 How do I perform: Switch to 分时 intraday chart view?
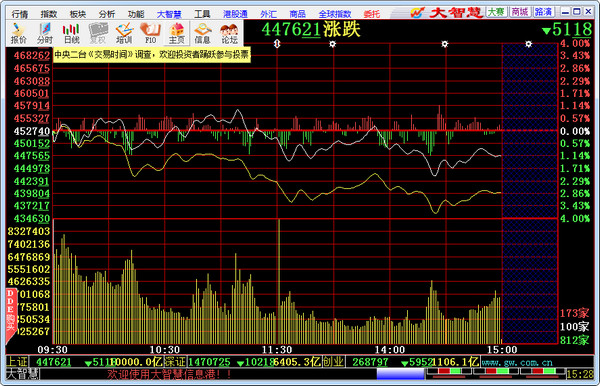point(45,33)
